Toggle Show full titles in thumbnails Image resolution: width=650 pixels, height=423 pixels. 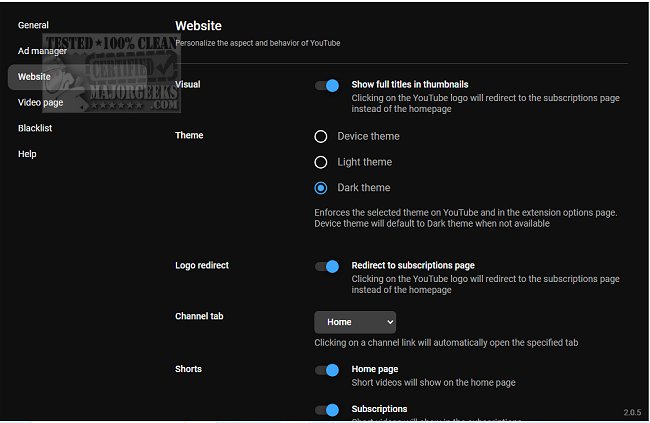coord(327,85)
